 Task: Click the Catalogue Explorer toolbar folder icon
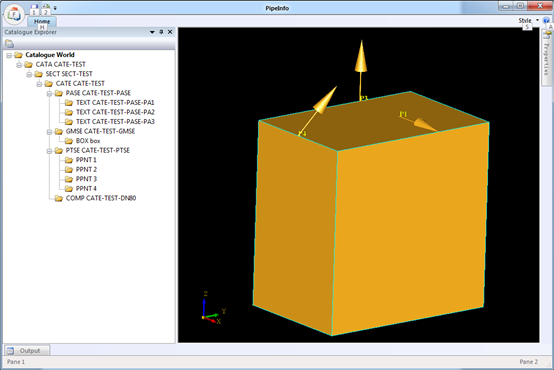[10, 43]
